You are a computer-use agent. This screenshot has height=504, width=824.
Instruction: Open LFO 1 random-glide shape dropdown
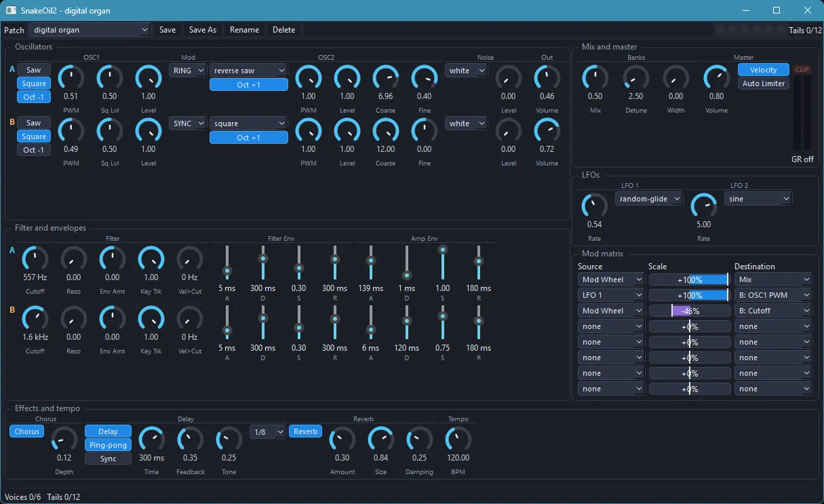point(649,199)
